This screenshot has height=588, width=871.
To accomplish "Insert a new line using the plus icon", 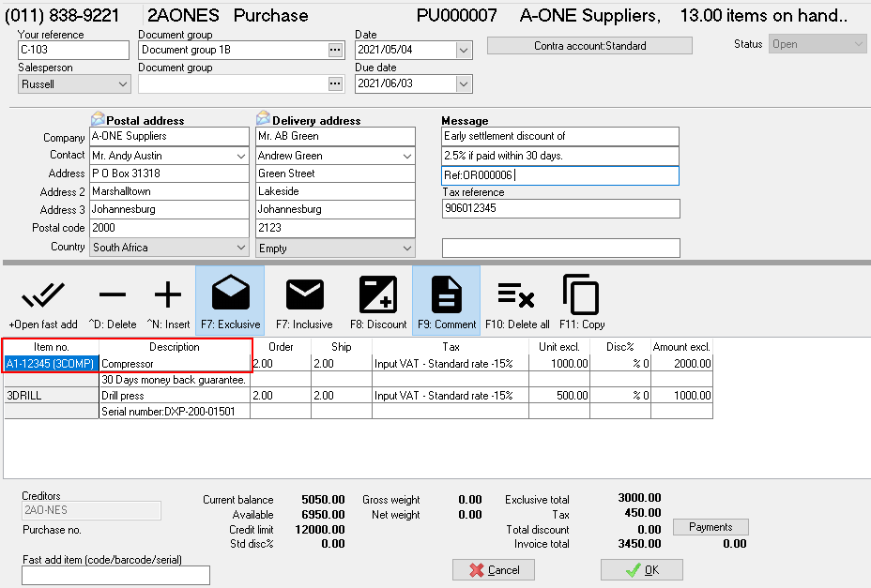I will coord(168,296).
